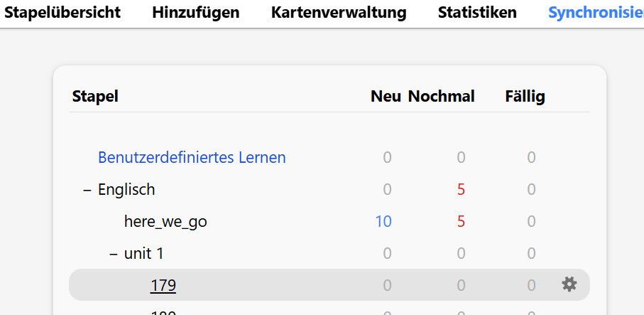Select the Englisch deck name
This screenshot has height=315, width=644.
126,190
